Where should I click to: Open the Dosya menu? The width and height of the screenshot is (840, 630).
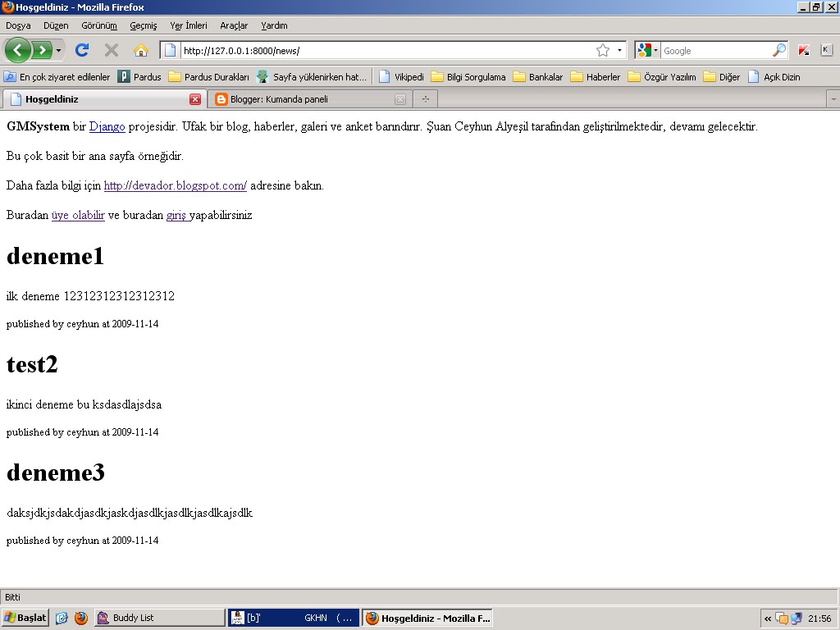pyautogui.click(x=18, y=25)
